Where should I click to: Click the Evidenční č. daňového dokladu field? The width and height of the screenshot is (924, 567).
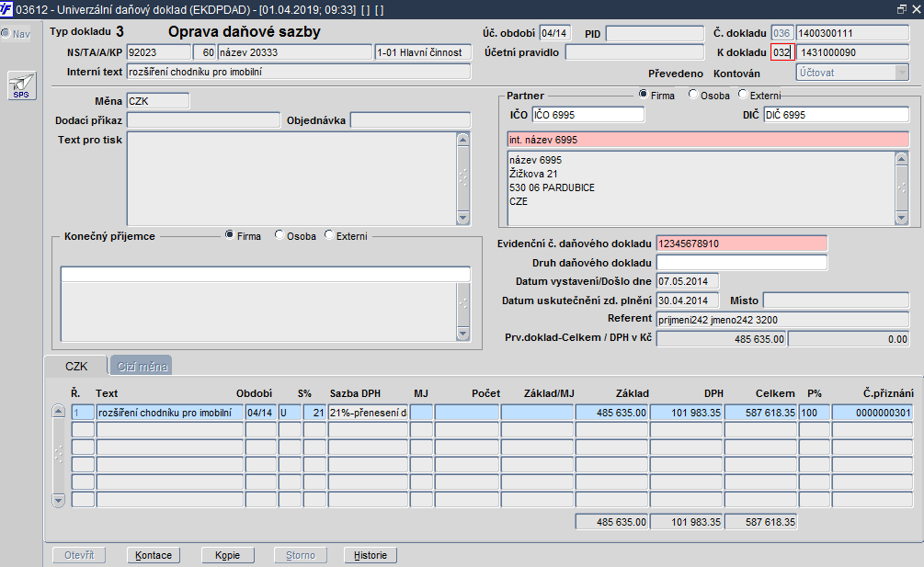[741, 244]
